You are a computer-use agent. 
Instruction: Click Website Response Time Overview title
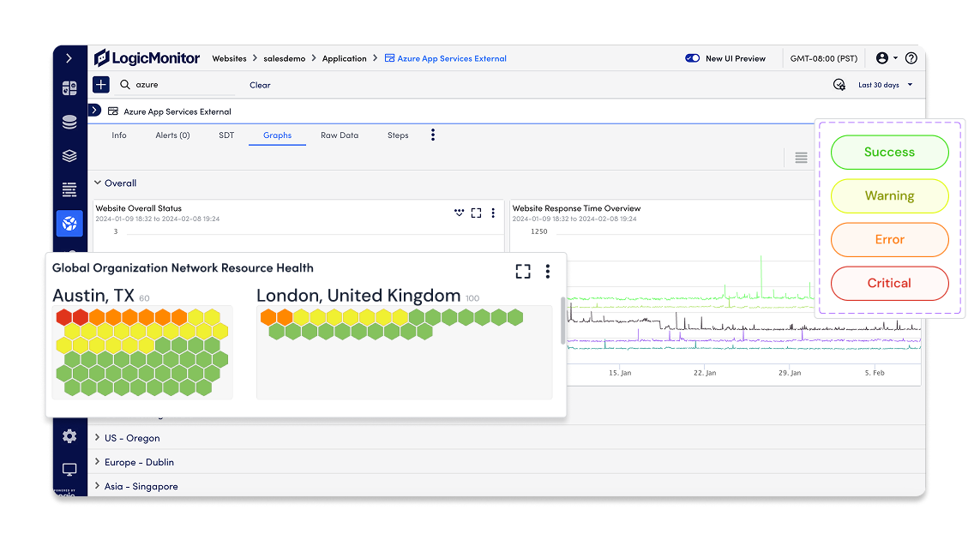point(576,208)
